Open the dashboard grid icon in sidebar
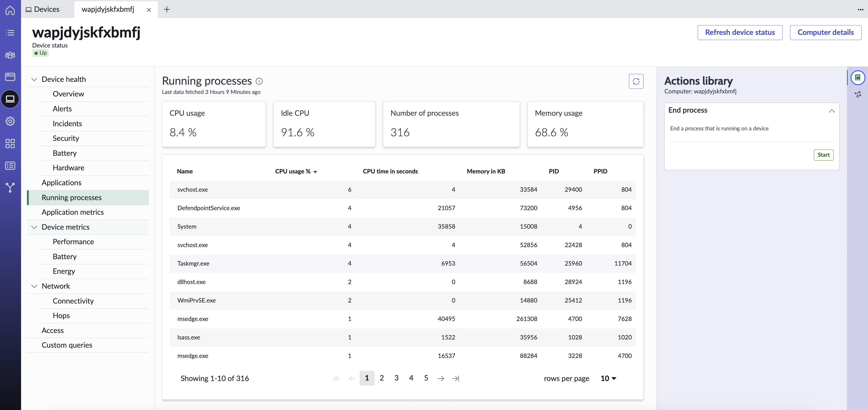The width and height of the screenshot is (868, 410). point(10,144)
